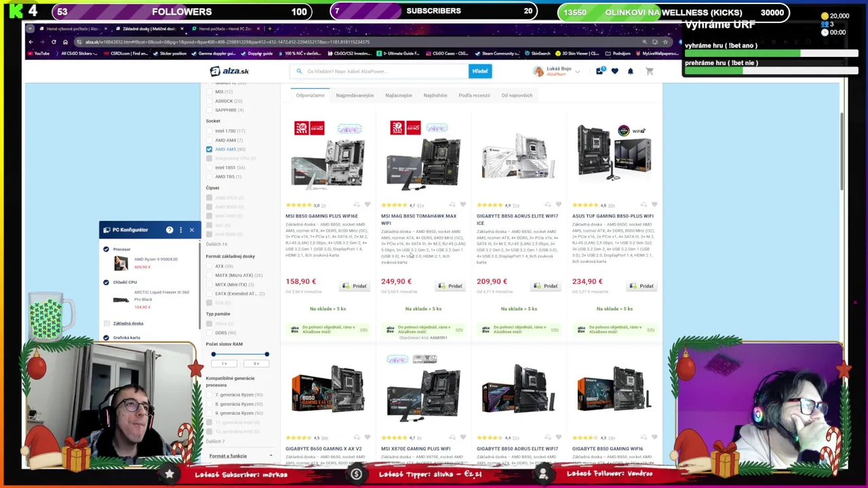Screen dimensions: 868x488
Task: Open PC Konfigurátor help question icon
Action: [170, 230]
